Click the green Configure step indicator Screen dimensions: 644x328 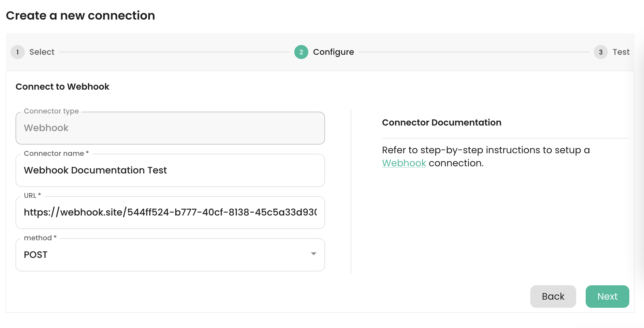(300, 52)
